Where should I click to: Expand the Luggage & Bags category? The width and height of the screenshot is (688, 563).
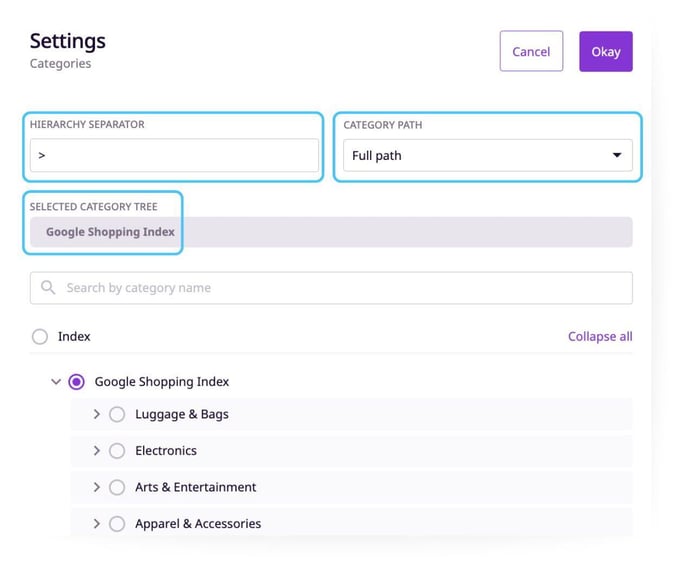(97, 414)
